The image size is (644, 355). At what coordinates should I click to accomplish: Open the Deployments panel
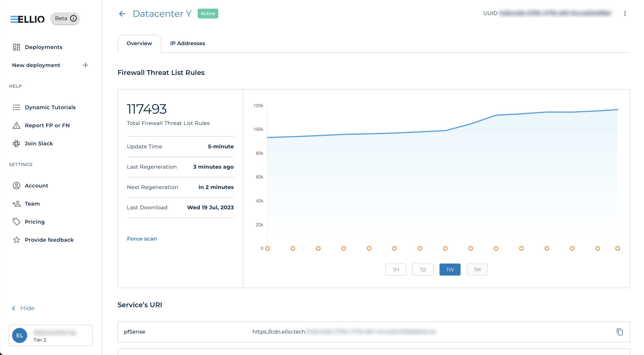(x=44, y=47)
